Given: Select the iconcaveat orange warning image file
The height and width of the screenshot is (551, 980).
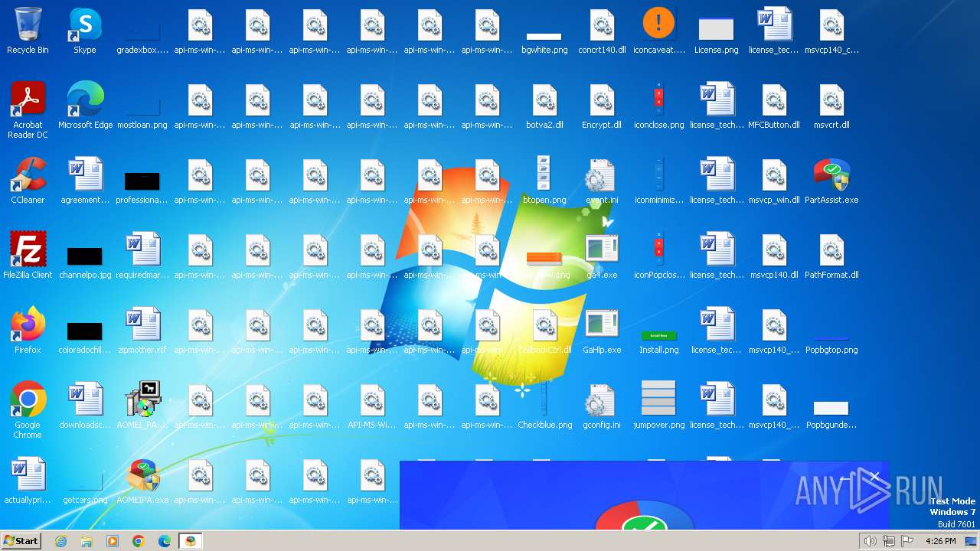Looking at the screenshot, I should coord(659,31).
